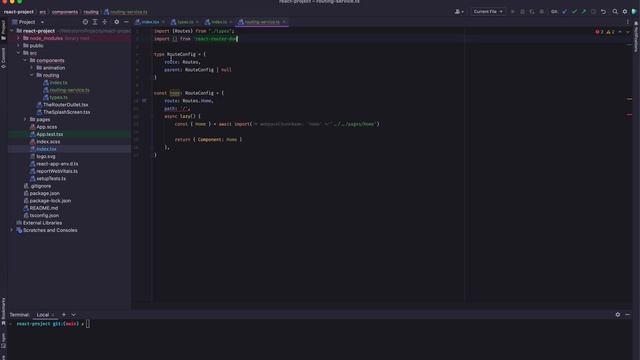
Task: Open the user account dropdown in toolbar
Action: pyautogui.click(x=459, y=12)
